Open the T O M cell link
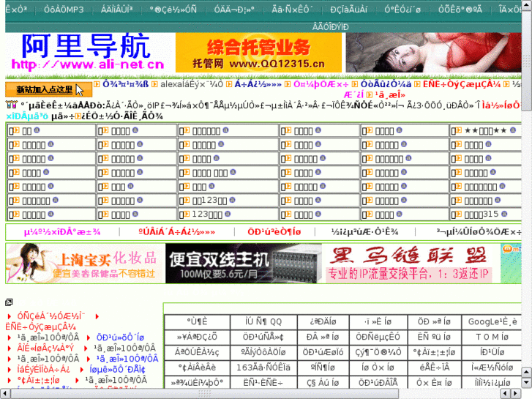Viewport: 532px width, 399px height. [492, 337]
